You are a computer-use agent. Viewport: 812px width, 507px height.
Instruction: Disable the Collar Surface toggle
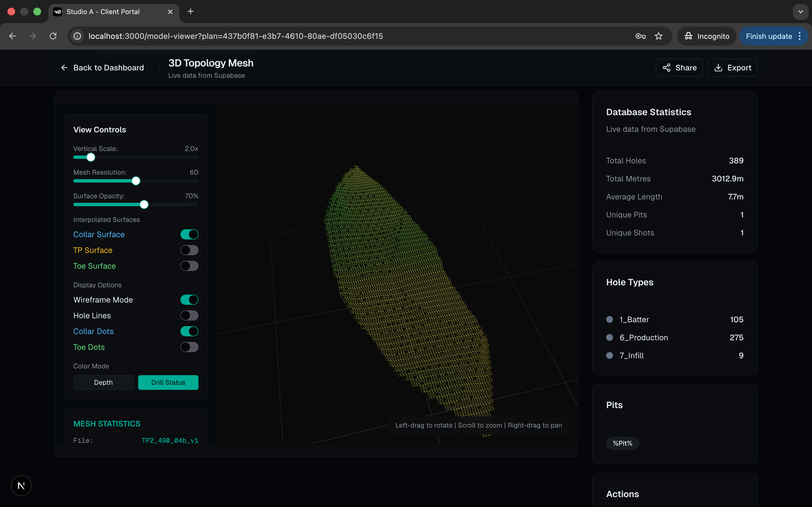(x=189, y=234)
